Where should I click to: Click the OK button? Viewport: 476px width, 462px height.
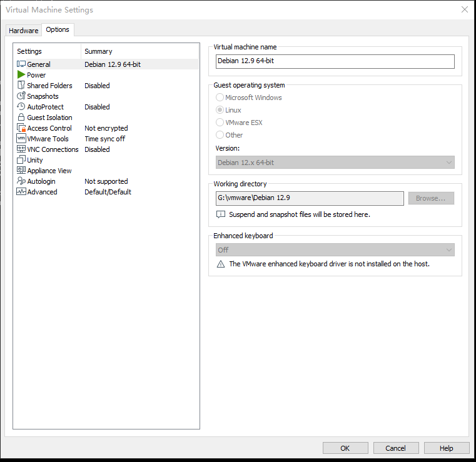click(x=345, y=448)
